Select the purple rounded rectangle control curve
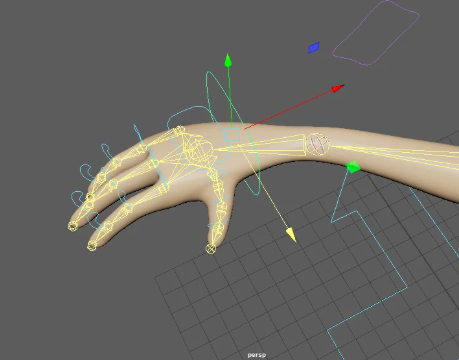 click(x=376, y=33)
